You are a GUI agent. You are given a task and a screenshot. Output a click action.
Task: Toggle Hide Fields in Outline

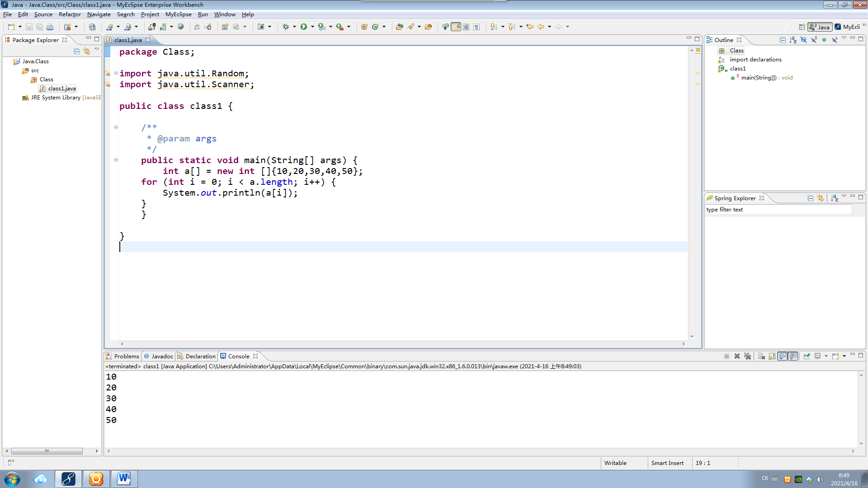pos(803,40)
